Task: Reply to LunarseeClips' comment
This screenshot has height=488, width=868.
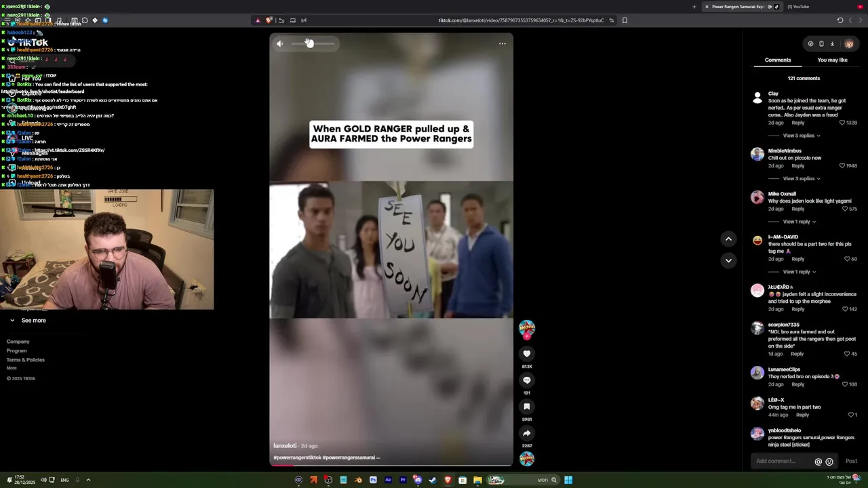Action: point(798,384)
